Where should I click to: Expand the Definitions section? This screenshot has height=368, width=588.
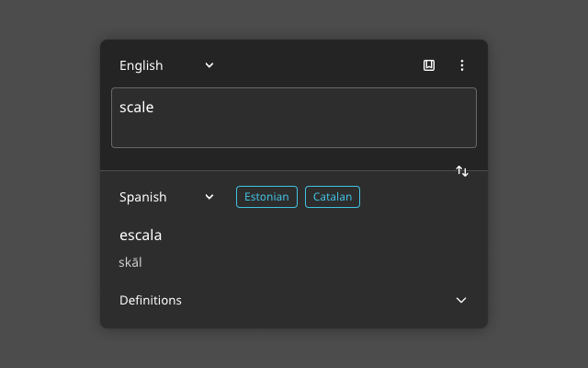[293, 300]
